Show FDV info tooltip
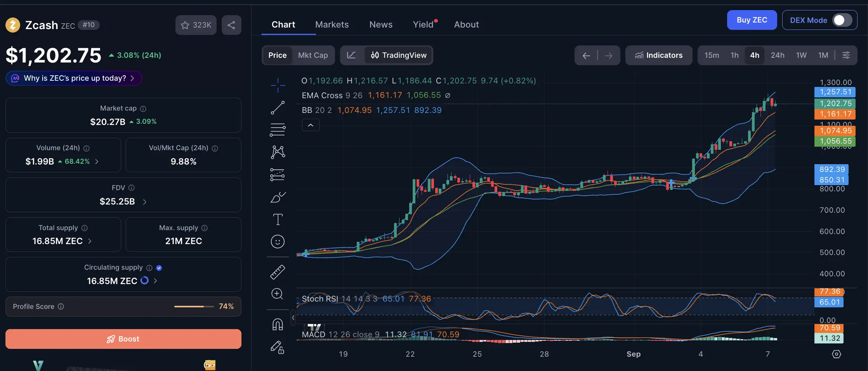Screen dimensions: 868x371 pyautogui.click(x=132, y=188)
